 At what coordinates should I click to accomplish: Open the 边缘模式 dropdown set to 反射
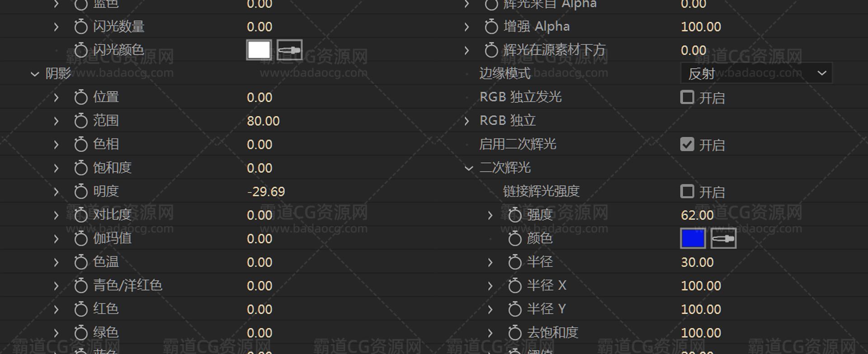pyautogui.click(x=756, y=73)
